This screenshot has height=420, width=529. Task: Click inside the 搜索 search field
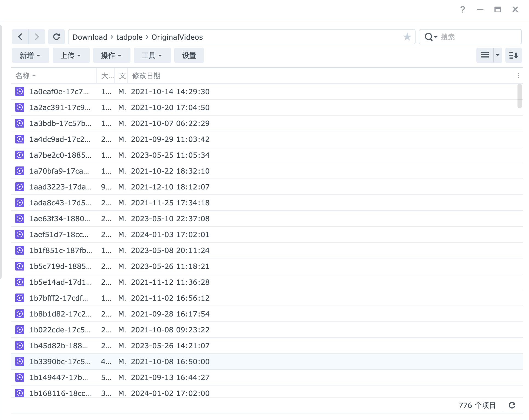tap(478, 37)
